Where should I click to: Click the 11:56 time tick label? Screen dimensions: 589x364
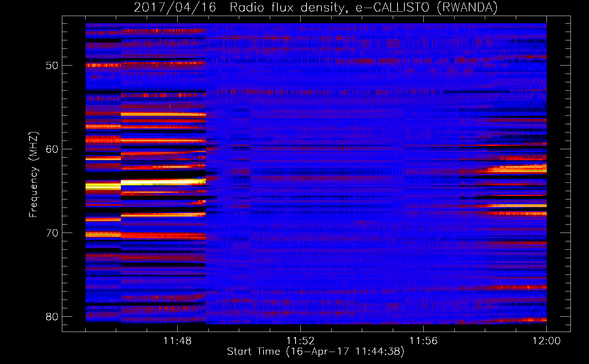point(423,341)
